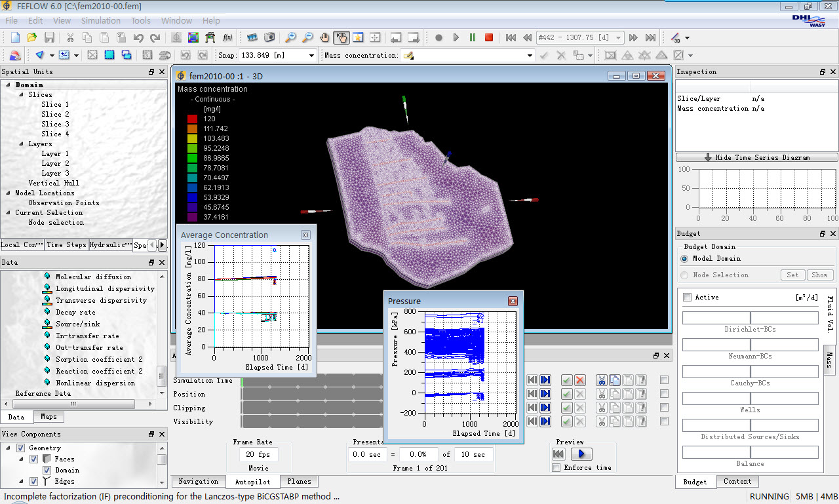Click the star-marked view positions icon
This screenshot has height=504, width=839.
click(359, 37)
